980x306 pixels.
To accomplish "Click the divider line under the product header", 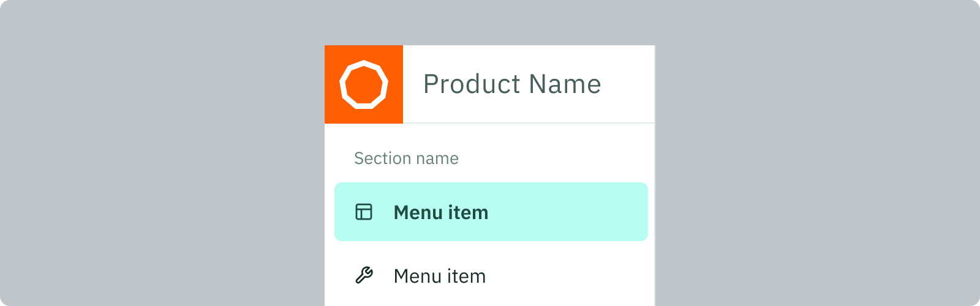I will pos(489,123).
